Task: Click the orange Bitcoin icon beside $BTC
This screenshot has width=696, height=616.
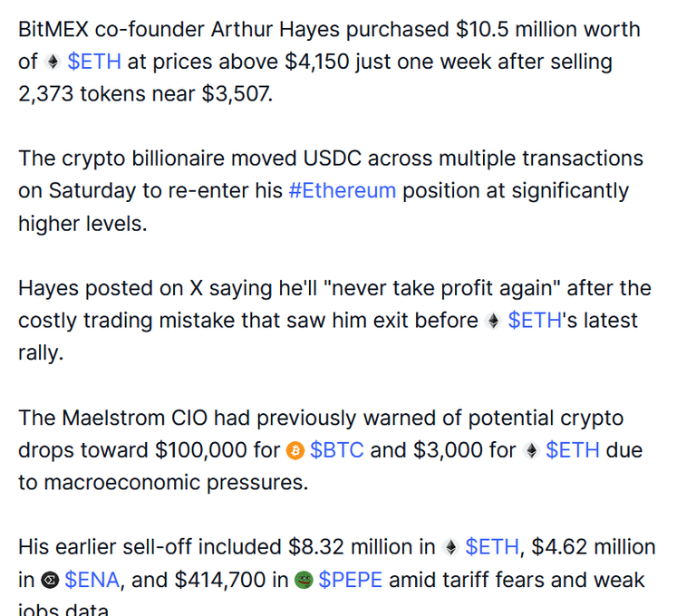Action: pos(295,450)
